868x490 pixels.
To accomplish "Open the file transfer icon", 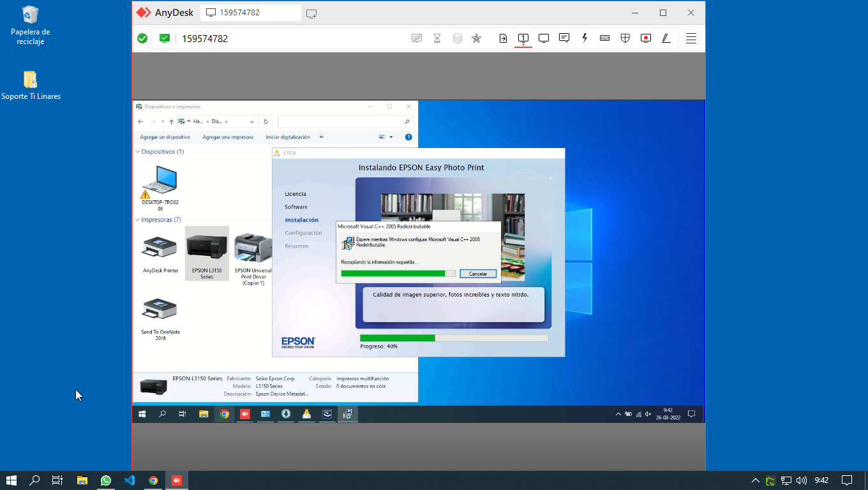I will pyautogui.click(x=503, y=38).
